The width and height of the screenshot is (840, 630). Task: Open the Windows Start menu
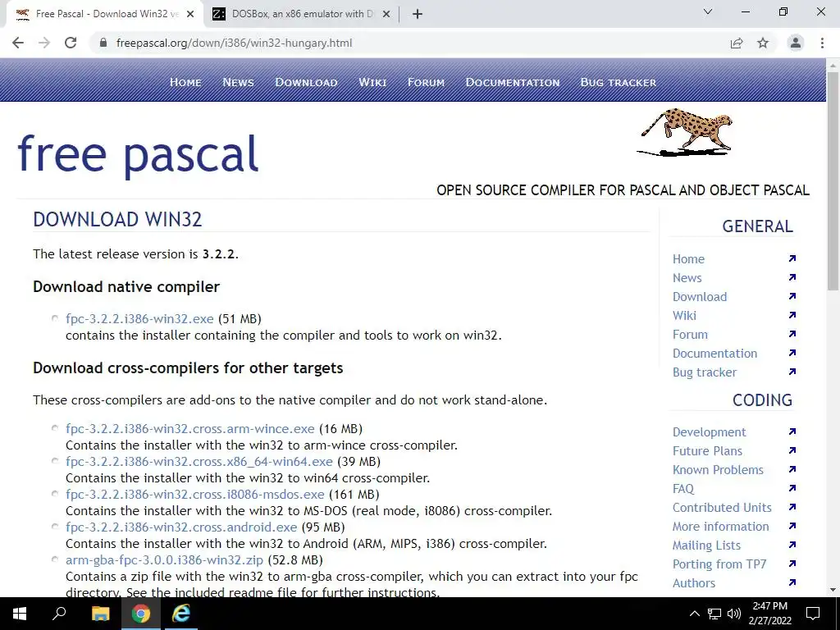20,614
